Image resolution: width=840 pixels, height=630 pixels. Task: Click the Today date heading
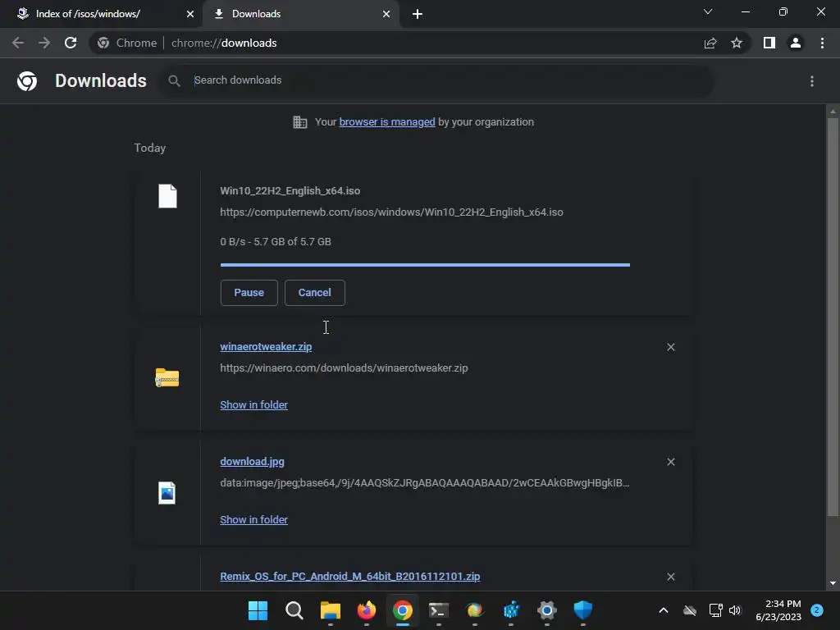pos(150,148)
